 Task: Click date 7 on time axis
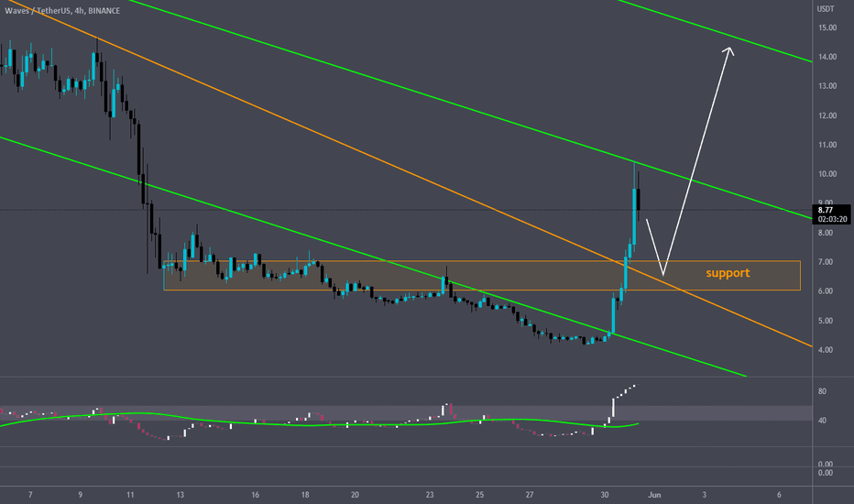30,495
